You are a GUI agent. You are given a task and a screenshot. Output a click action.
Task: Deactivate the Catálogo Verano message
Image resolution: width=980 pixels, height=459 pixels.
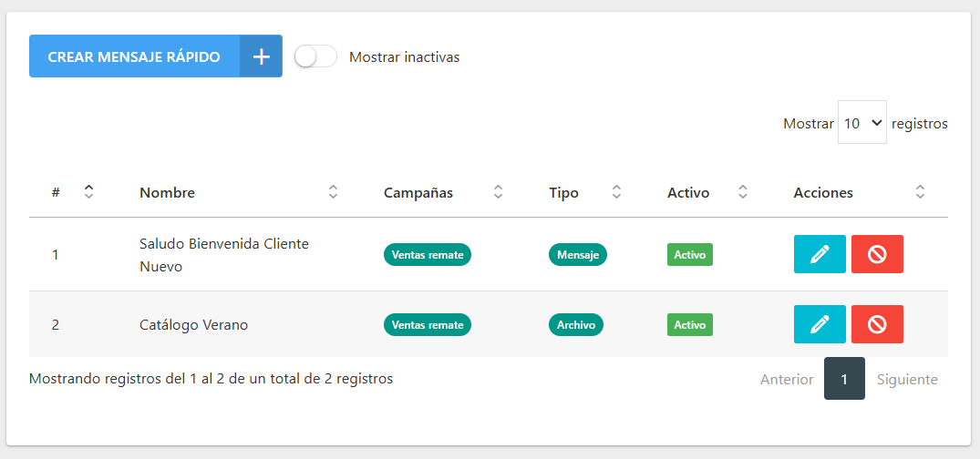coord(877,324)
